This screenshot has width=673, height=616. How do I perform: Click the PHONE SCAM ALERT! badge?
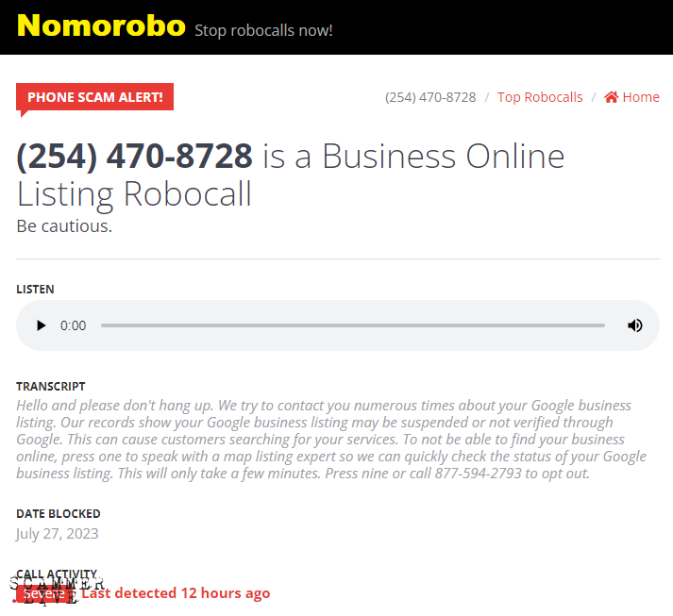(94, 97)
